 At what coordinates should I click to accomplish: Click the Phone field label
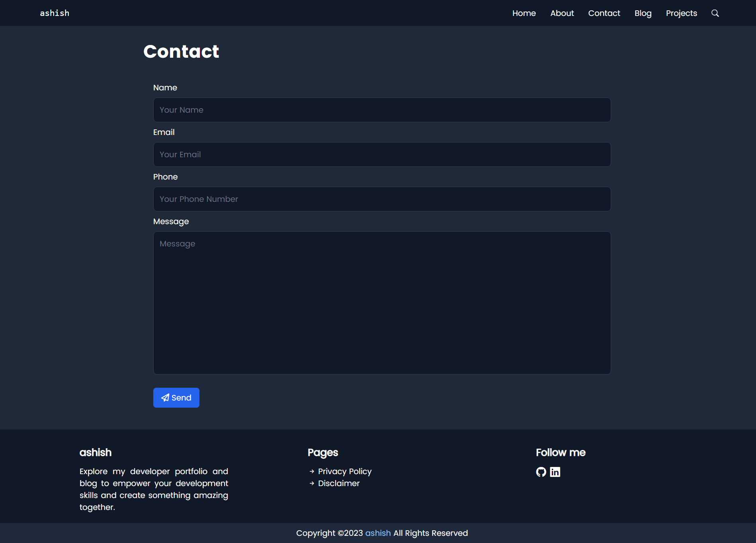click(166, 177)
